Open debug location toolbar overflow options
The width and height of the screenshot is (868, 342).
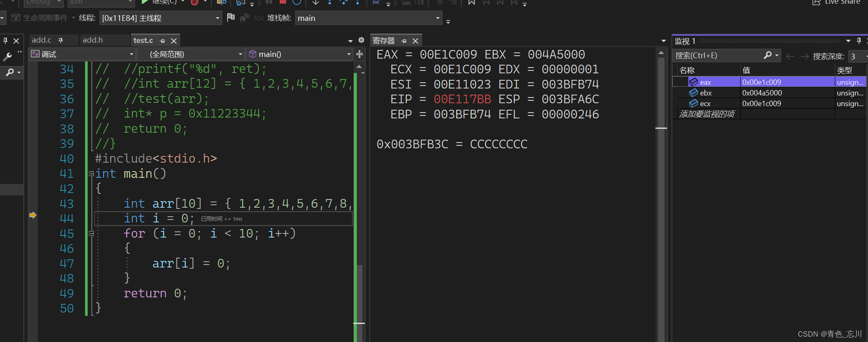pyautogui.click(x=448, y=21)
